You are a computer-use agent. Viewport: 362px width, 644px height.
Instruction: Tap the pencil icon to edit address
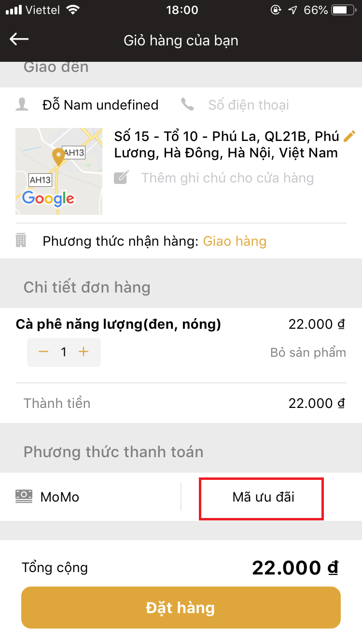[x=349, y=137]
